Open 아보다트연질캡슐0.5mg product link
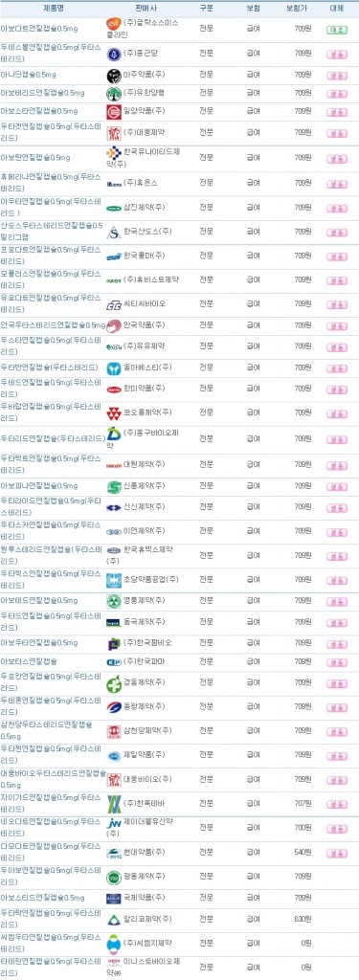The height and width of the screenshot is (980, 359). point(39,29)
